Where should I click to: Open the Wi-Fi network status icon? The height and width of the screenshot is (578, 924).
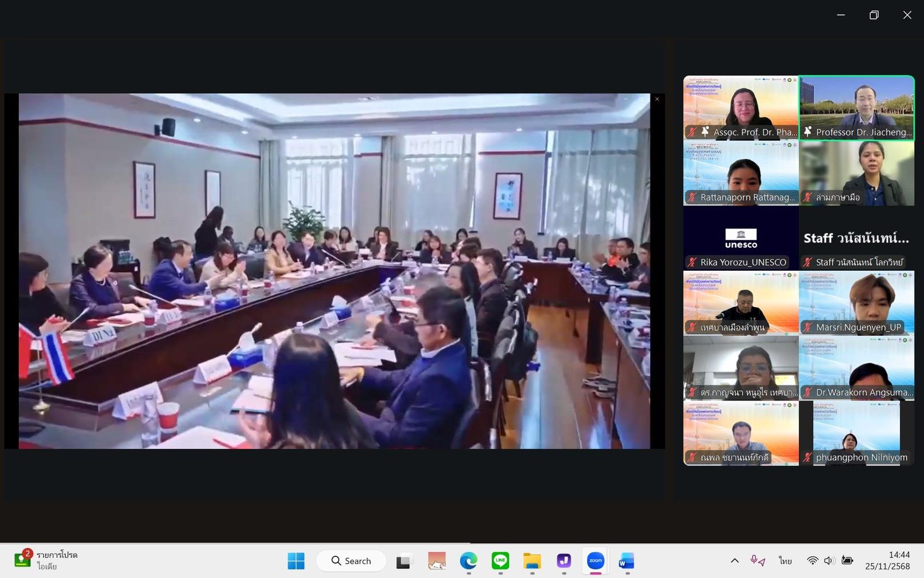[x=812, y=561]
